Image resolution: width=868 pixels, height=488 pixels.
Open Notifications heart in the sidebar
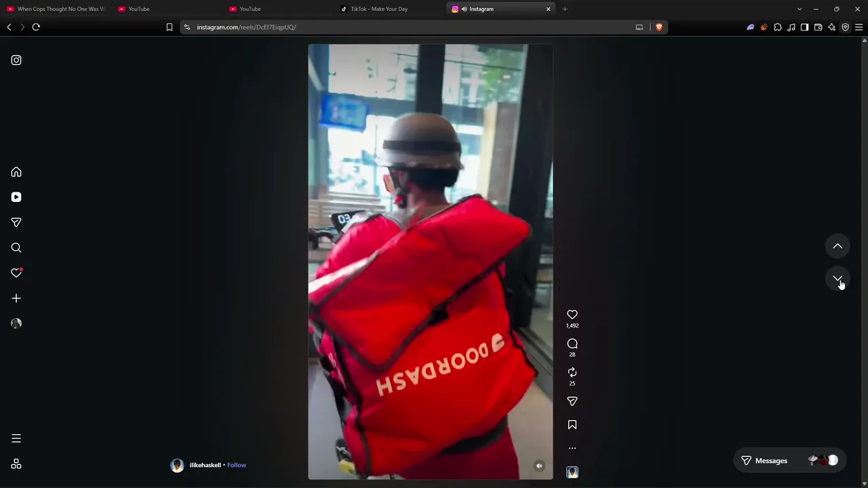16,273
